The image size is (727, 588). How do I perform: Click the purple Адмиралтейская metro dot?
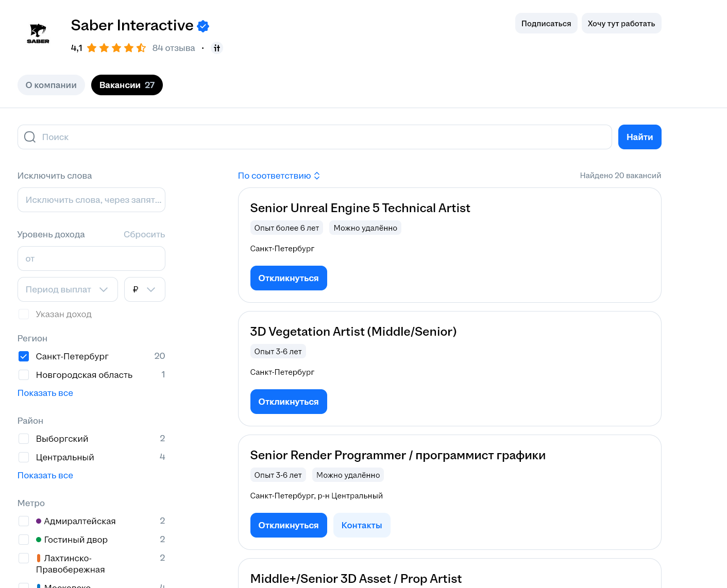39,521
